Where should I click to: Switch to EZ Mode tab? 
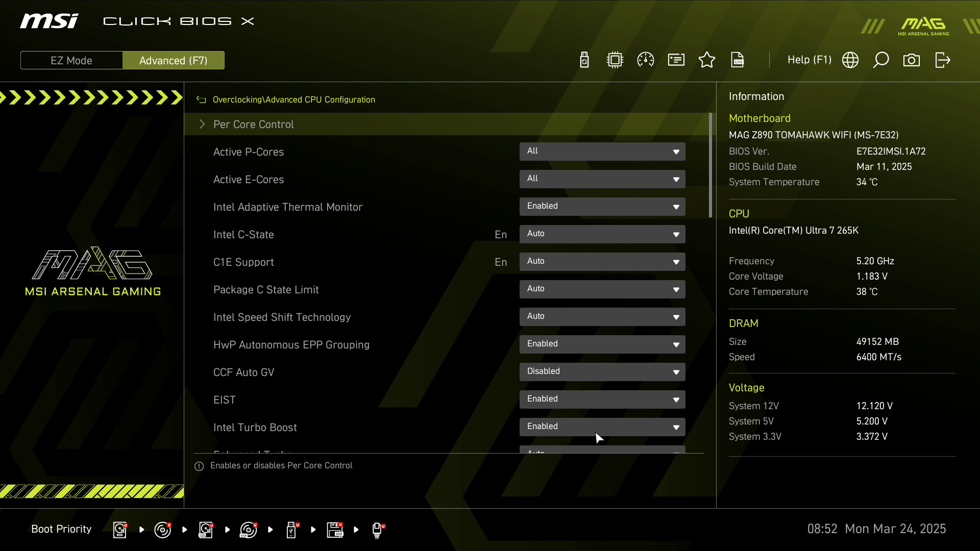click(x=71, y=61)
